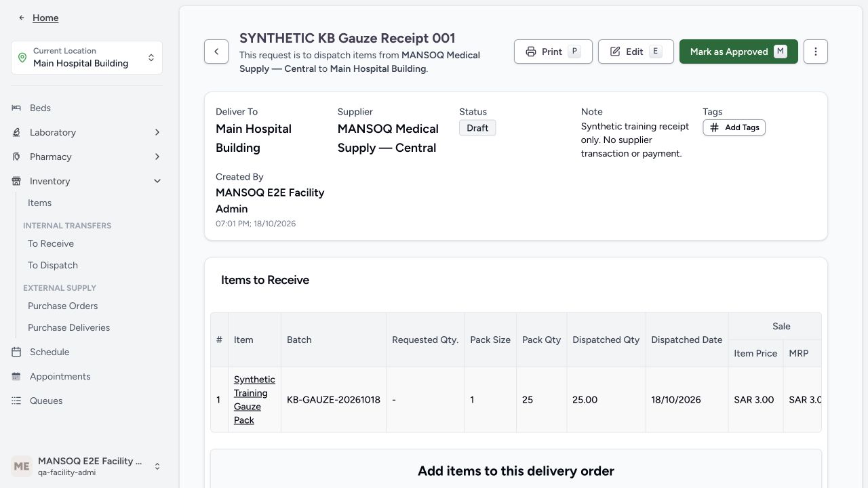Click the back chevron button near title
The height and width of the screenshot is (488, 868).
click(216, 52)
